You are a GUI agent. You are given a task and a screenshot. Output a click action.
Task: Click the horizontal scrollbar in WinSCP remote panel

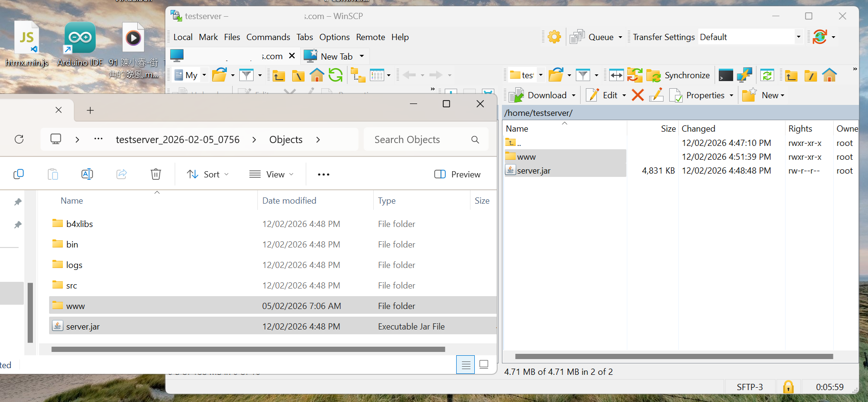[x=674, y=356]
